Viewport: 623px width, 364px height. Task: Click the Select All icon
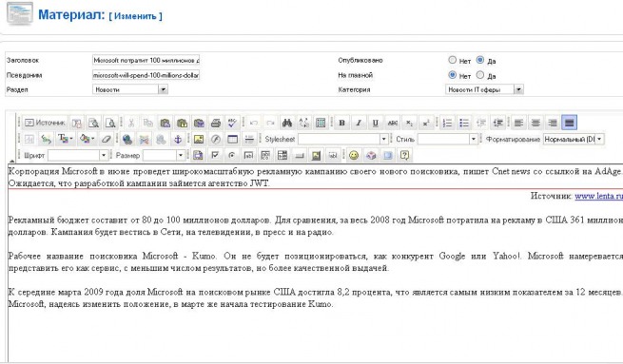[x=321, y=123]
